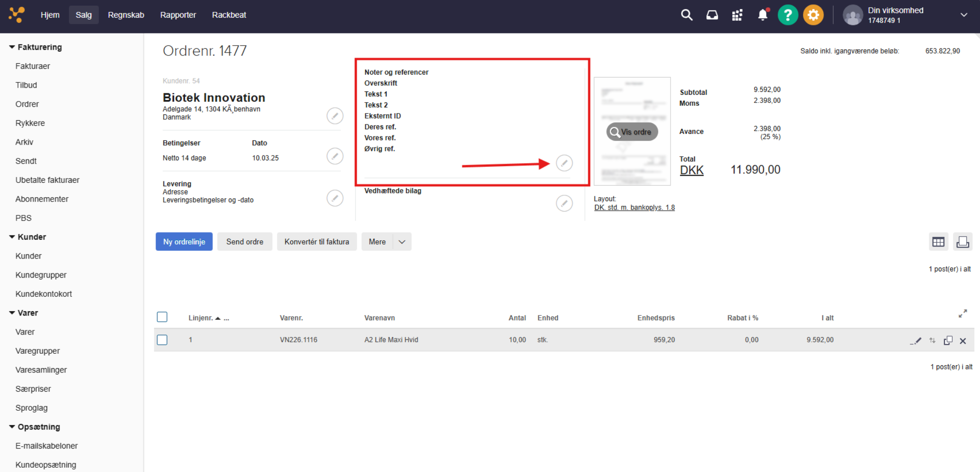
Task: Tick the checkbox for order line 1
Action: click(x=162, y=340)
